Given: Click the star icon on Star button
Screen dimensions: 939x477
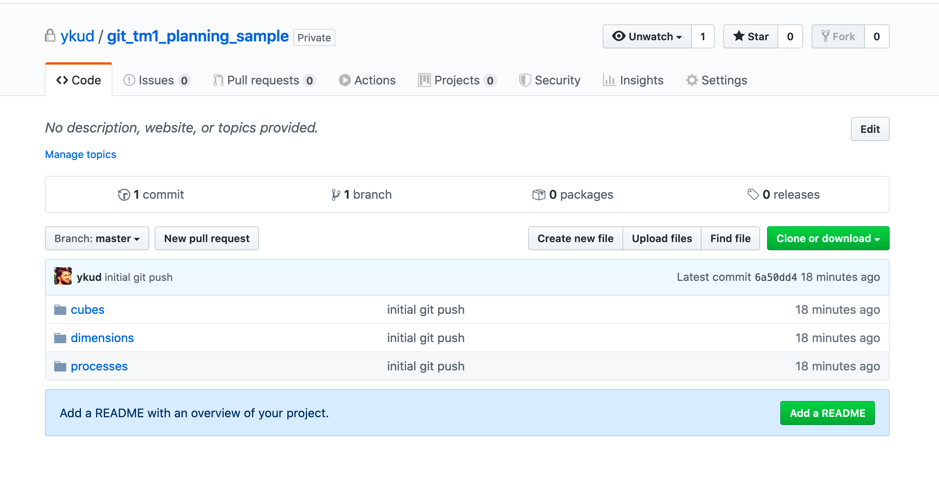Looking at the screenshot, I should pos(739,37).
